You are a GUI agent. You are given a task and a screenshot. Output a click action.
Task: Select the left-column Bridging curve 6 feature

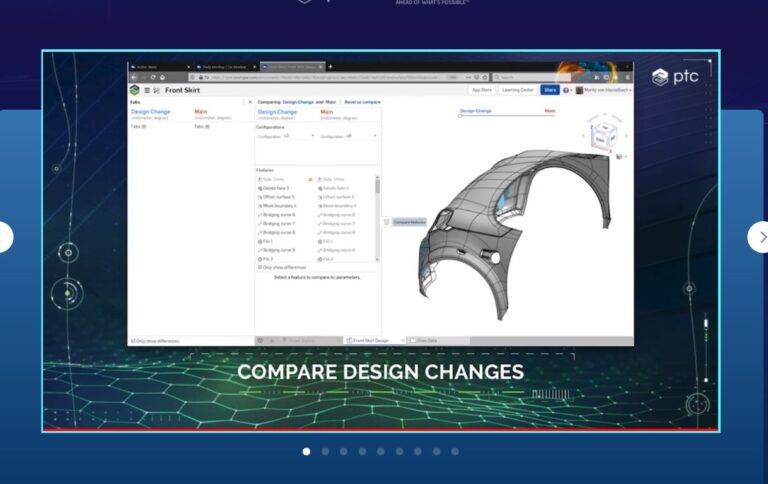[x=276, y=215]
